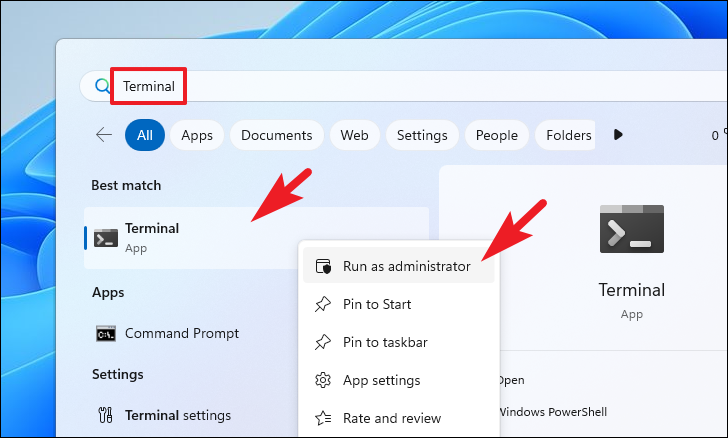Choose Rate and review from context menu
The width and height of the screenshot is (728, 438).
398,418
